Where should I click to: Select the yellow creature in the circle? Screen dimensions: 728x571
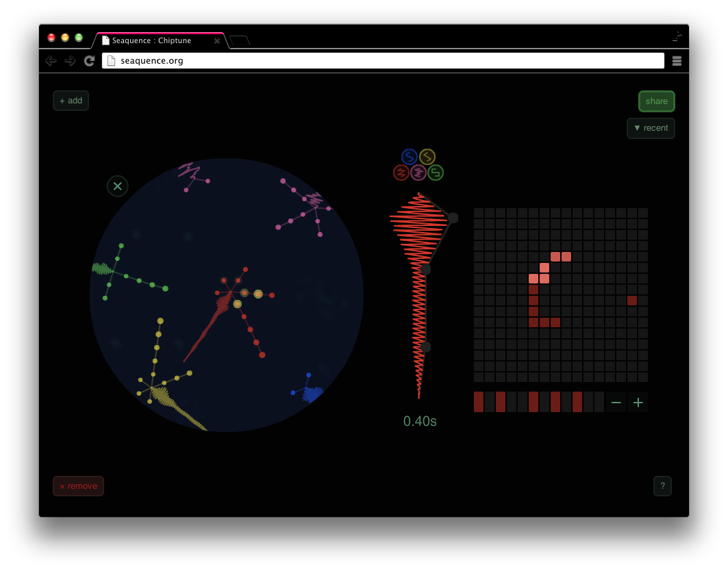pyautogui.click(x=153, y=388)
